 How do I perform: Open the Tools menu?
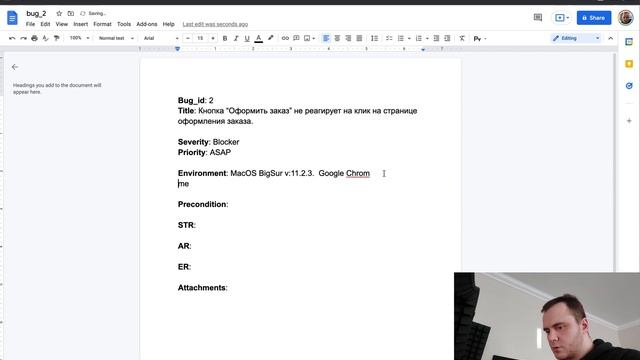(x=124, y=24)
